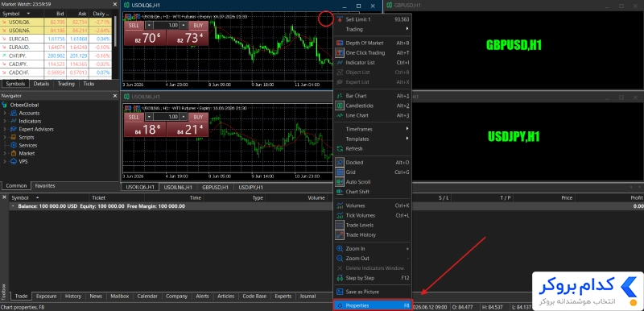The width and height of the screenshot is (644, 311).
Task: Switch to the USOILN6,H1 chart tab
Action: (178, 188)
